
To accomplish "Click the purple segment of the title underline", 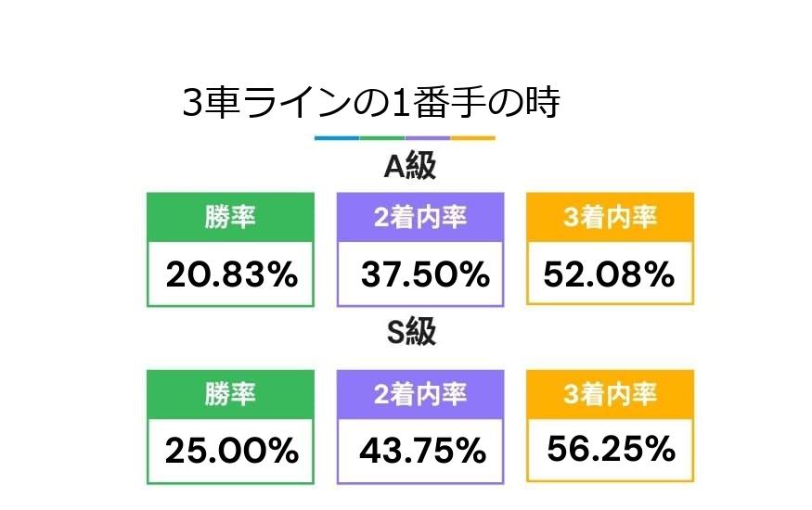I will click(428, 138).
